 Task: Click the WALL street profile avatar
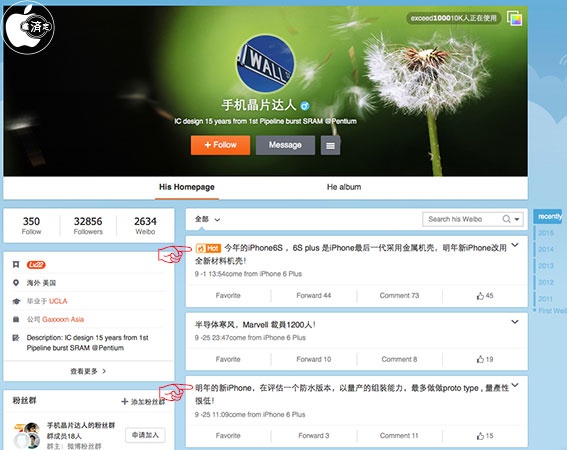(265, 63)
